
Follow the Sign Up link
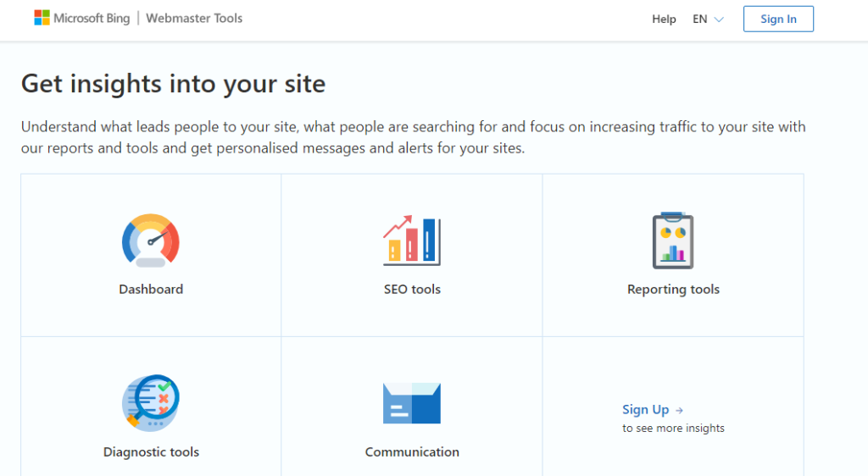pos(645,410)
